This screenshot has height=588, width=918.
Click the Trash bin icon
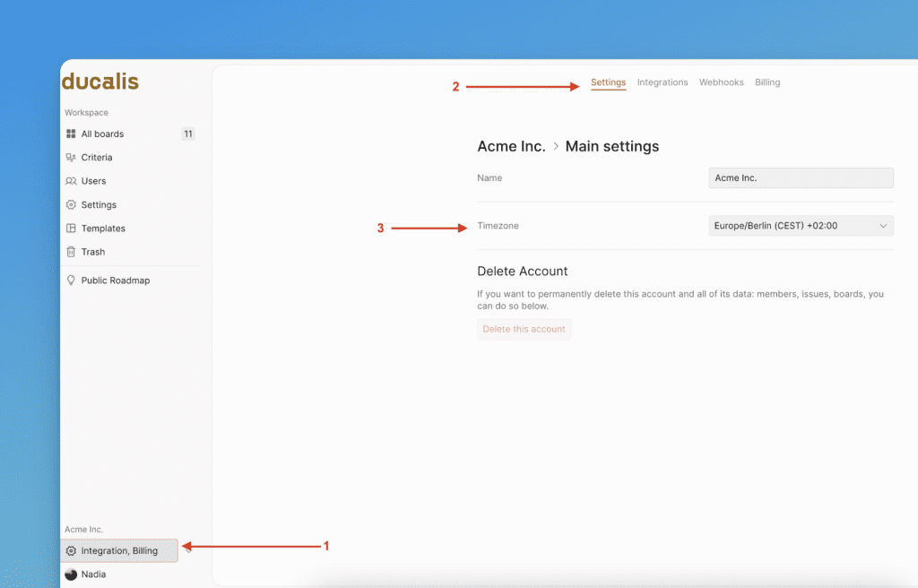[71, 252]
